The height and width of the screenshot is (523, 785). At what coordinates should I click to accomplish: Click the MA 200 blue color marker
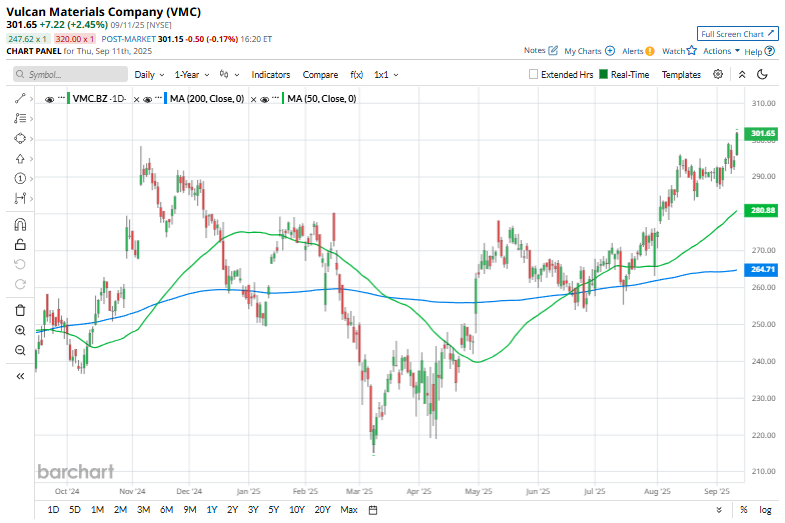[166, 99]
